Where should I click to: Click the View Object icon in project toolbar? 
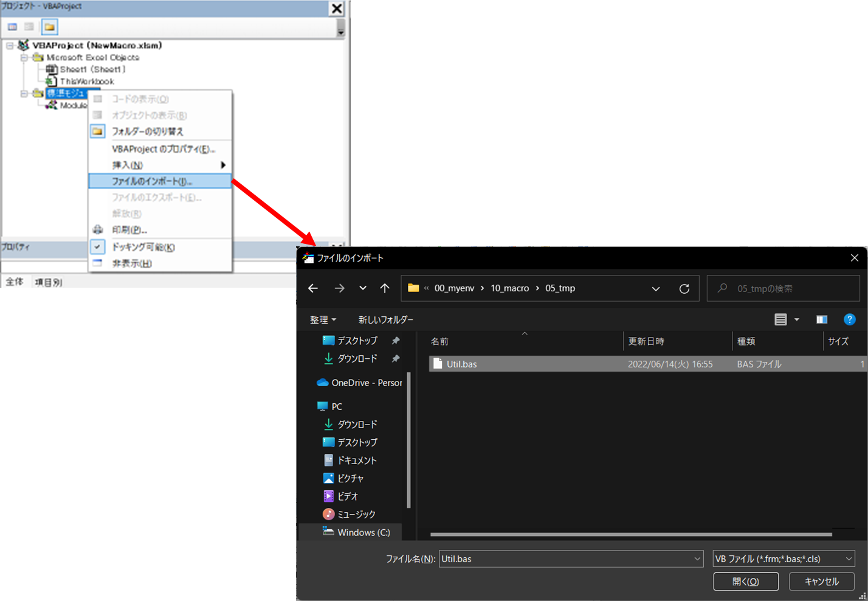(x=29, y=27)
